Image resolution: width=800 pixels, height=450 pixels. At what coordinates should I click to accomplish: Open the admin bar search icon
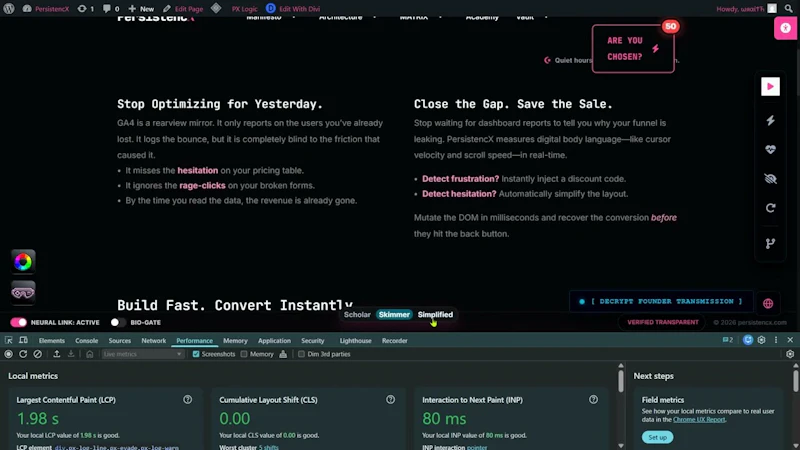click(x=788, y=9)
